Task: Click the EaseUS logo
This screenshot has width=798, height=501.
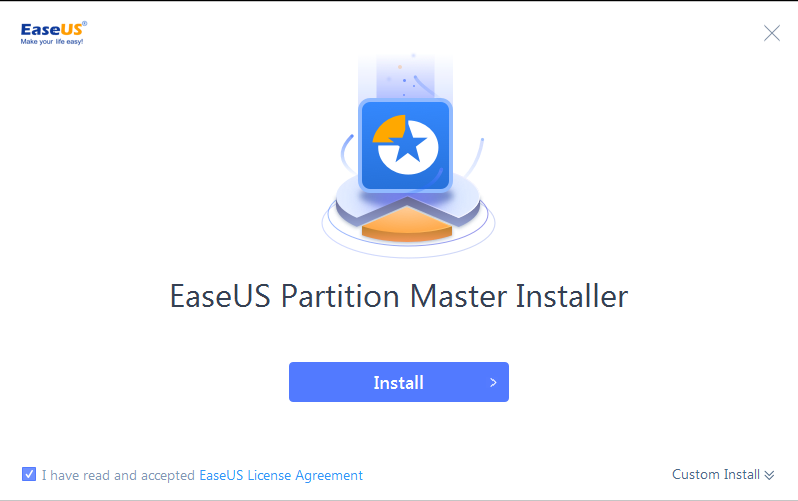Action: (53, 33)
